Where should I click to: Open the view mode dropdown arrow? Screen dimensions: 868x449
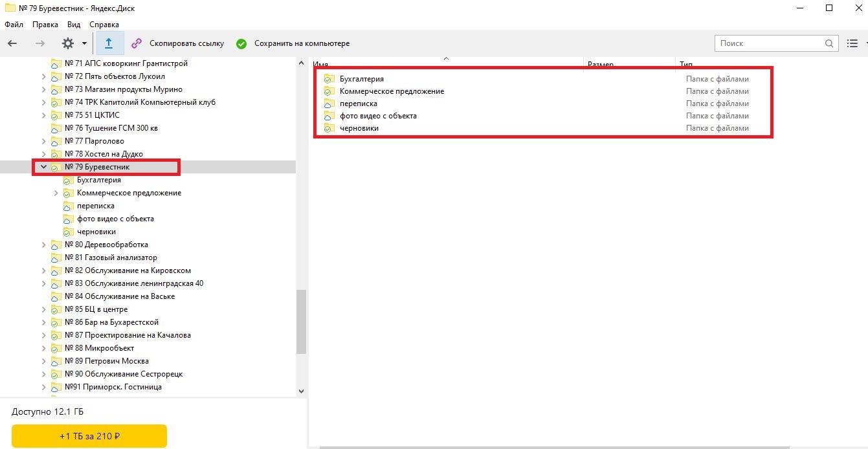tap(865, 43)
